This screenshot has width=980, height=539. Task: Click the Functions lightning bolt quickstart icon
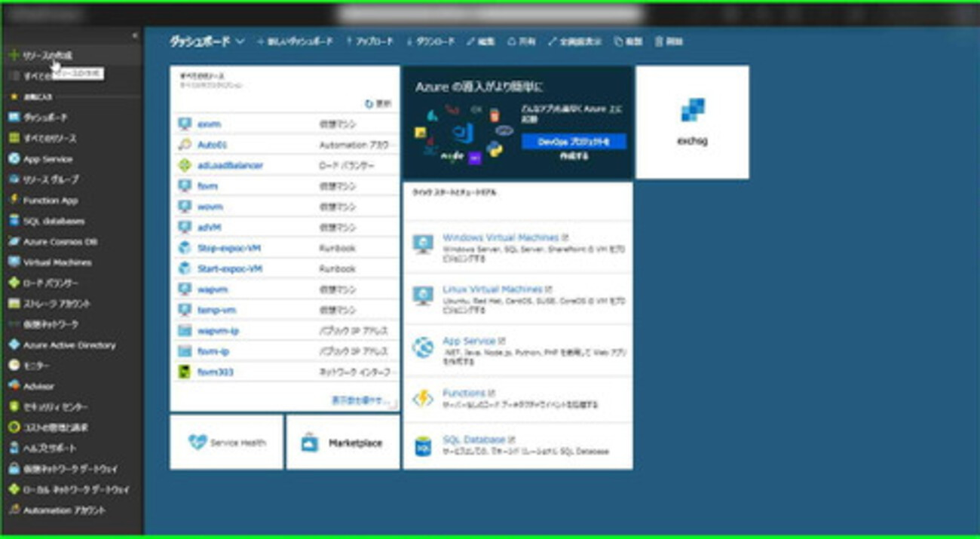coord(423,399)
